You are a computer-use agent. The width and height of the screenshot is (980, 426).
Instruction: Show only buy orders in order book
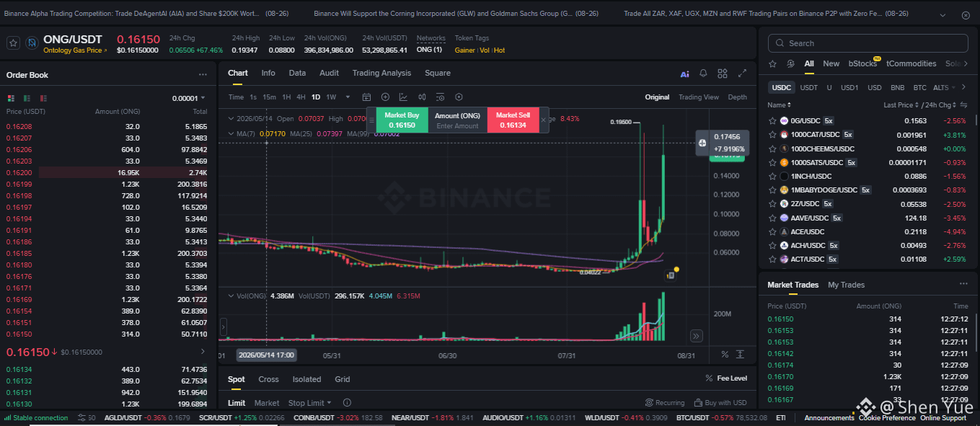(x=27, y=98)
